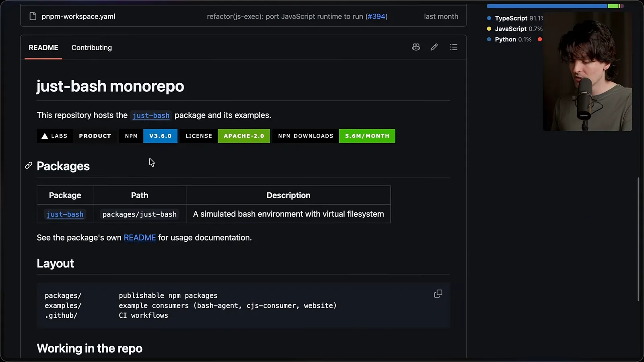Click the PRODUCT badge
Image resolution: width=644 pixels, height=362 pixels.
pyautogui.click(x=95, y=136)
